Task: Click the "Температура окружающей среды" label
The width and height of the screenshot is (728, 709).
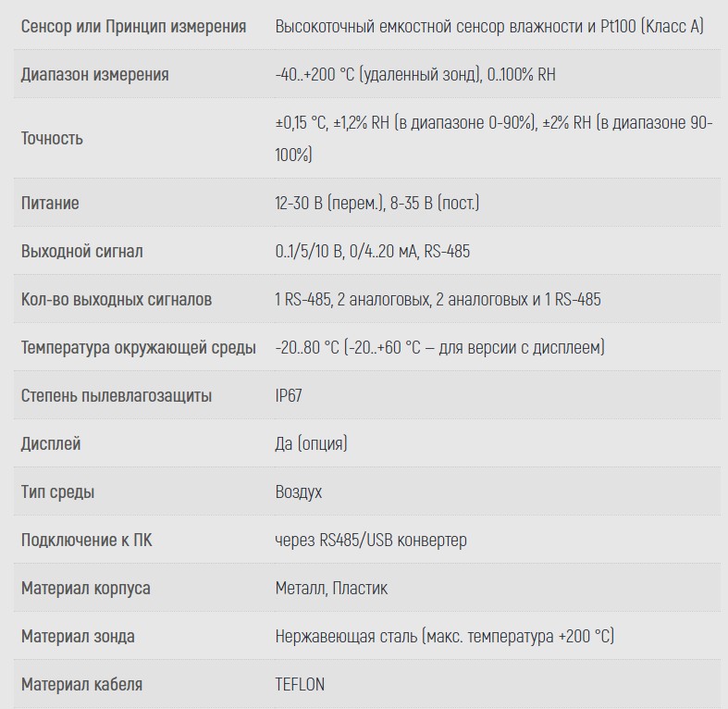Action: pos(139,348)
